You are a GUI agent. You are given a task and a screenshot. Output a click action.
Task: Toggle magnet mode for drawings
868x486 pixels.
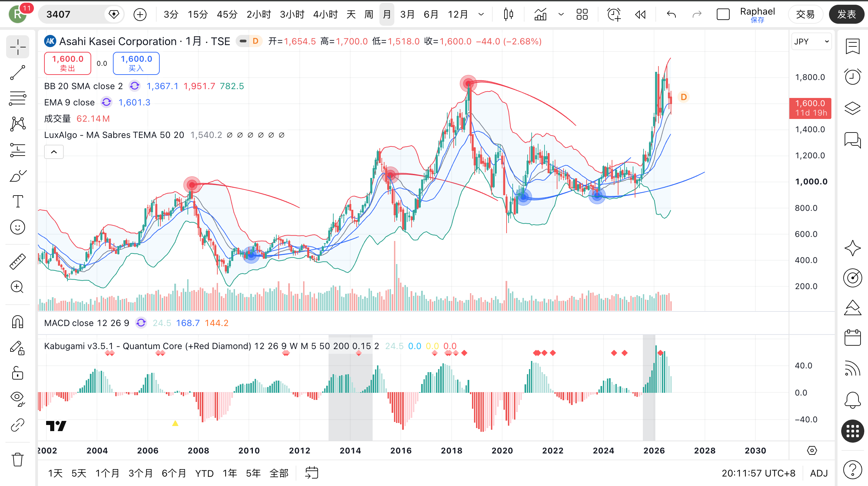tap(18, 322)
